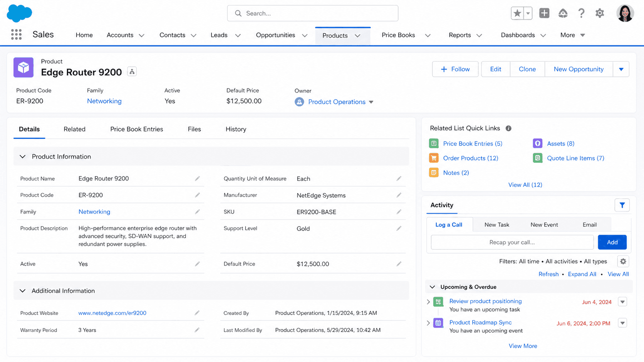This screenshot has width=644, height=362.
Task: Click the Follow button
Action: click(x=455, y=69)
